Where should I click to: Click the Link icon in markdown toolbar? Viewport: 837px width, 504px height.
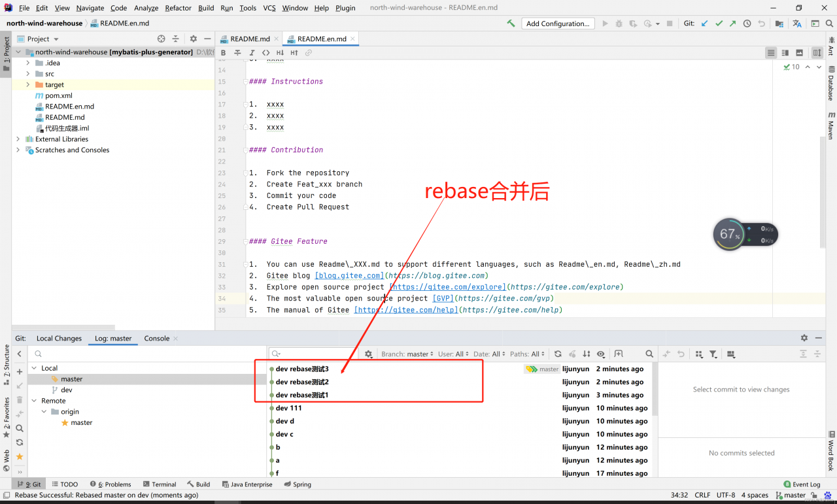click(x=309, y=53)
